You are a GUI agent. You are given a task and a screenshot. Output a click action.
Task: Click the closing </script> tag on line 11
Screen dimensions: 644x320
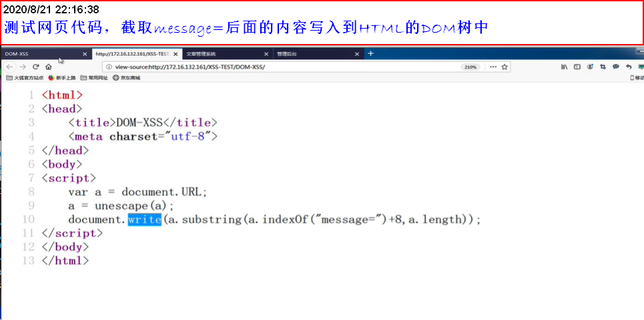(x=72, y=233)
